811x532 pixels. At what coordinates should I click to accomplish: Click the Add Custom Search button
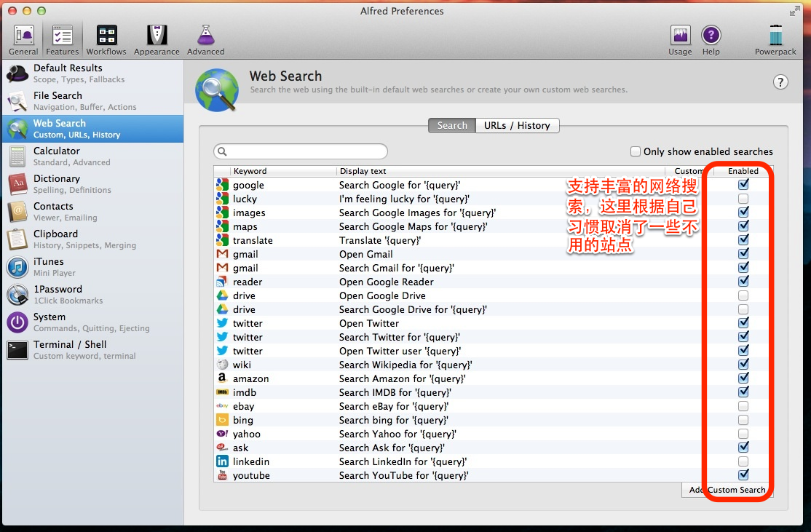(x=727, y=490)
